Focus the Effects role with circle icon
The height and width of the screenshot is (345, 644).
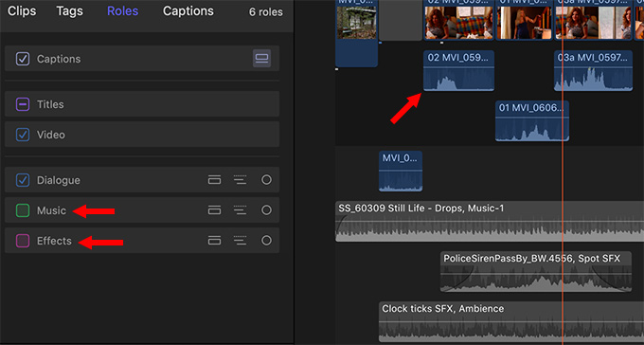click(x=266, y=241)
